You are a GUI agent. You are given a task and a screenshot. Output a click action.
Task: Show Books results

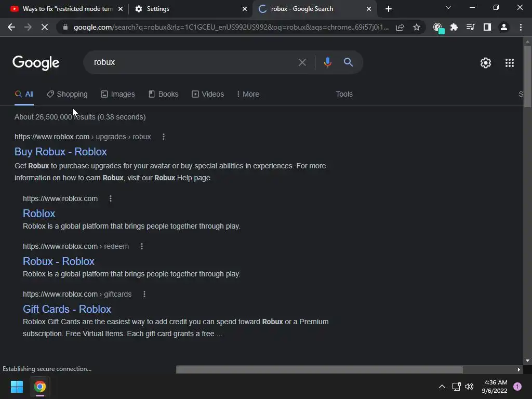tap(163, 95)
